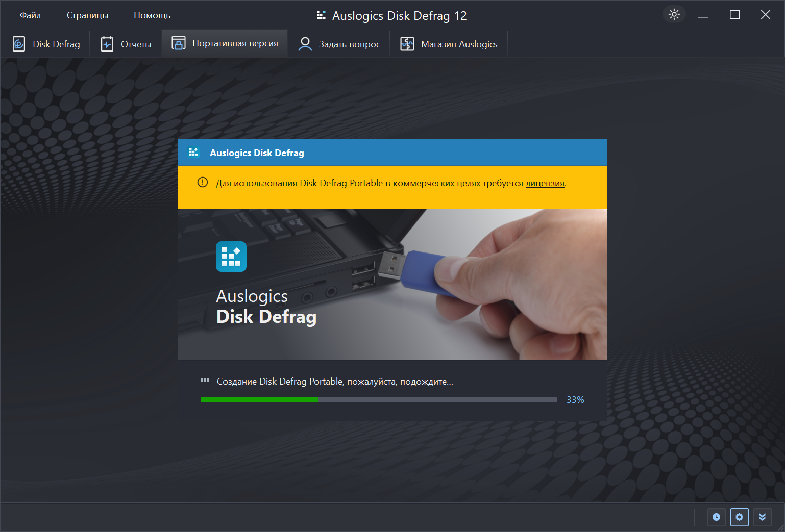Open the Магазин Auslogics tab
Image resolution: width=785 pixels, height=532 pixels.
coord(449,44)
